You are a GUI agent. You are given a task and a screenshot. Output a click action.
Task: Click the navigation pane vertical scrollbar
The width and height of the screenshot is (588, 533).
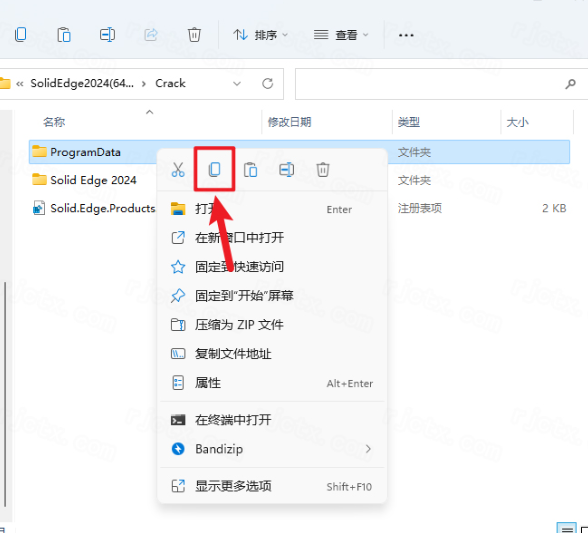[x=5, y=394]
